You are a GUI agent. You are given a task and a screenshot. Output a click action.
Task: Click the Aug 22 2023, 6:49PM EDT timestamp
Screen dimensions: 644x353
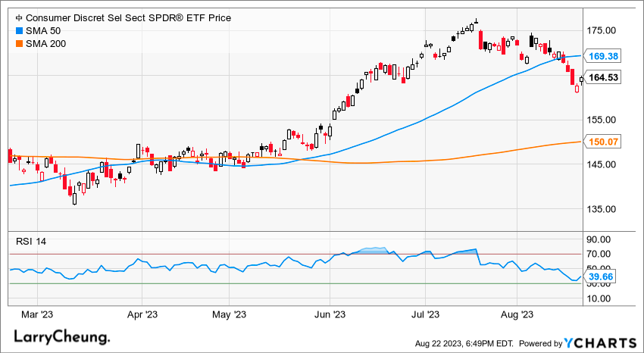coord(464,343)
